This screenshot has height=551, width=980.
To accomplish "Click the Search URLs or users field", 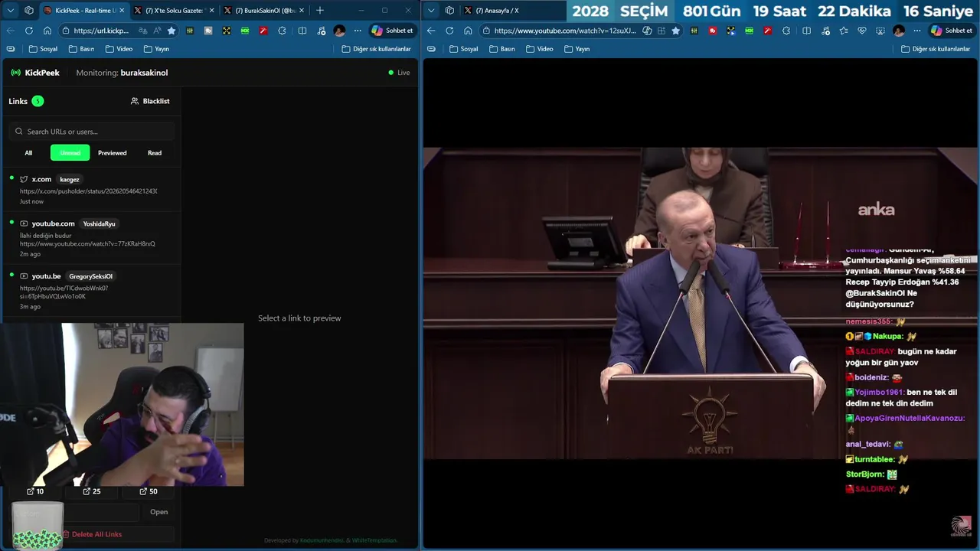I will 92,132.
